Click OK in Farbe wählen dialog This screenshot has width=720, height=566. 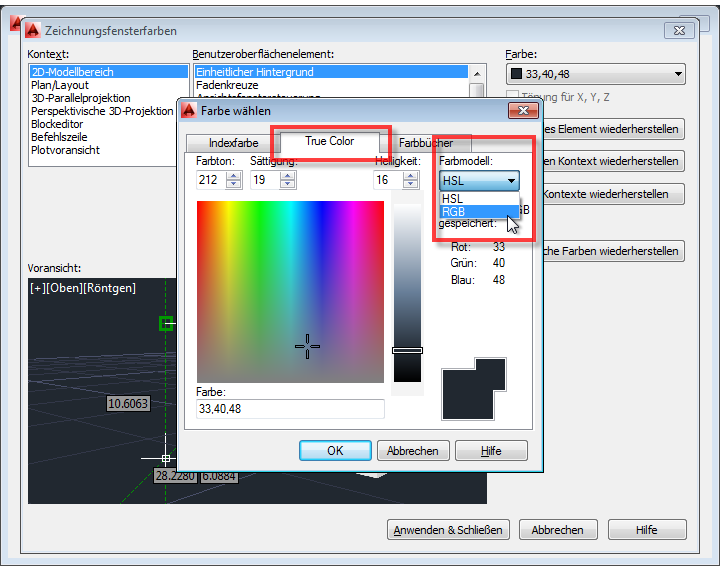[x=335, y=451]
